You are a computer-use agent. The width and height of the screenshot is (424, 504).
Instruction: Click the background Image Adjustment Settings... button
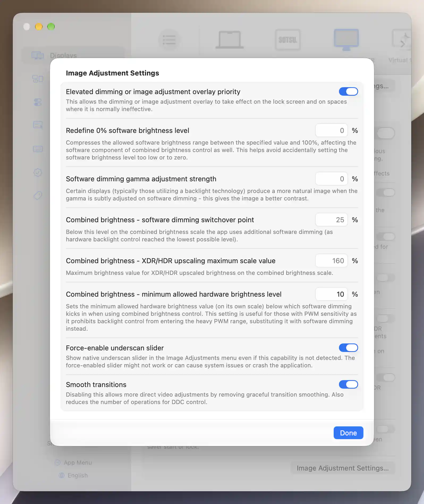pos(342,468)
